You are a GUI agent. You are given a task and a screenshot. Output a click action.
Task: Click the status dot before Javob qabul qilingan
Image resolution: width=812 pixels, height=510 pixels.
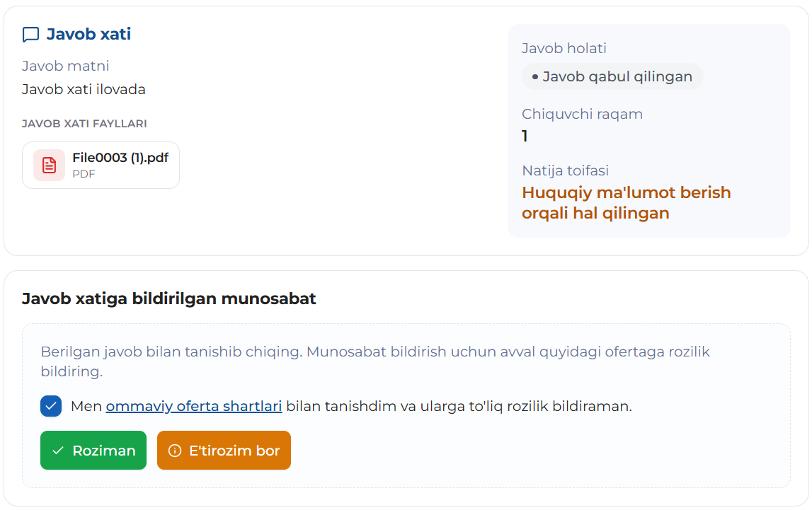535,76
